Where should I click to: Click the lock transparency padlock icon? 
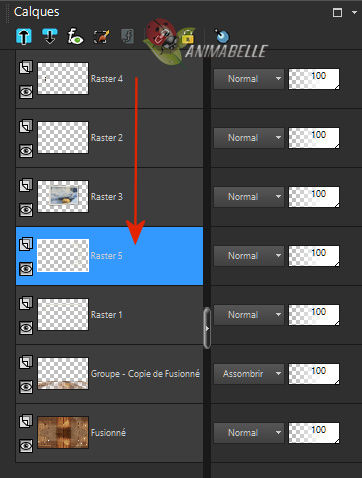pyautogui.click(x=188, y=37)
